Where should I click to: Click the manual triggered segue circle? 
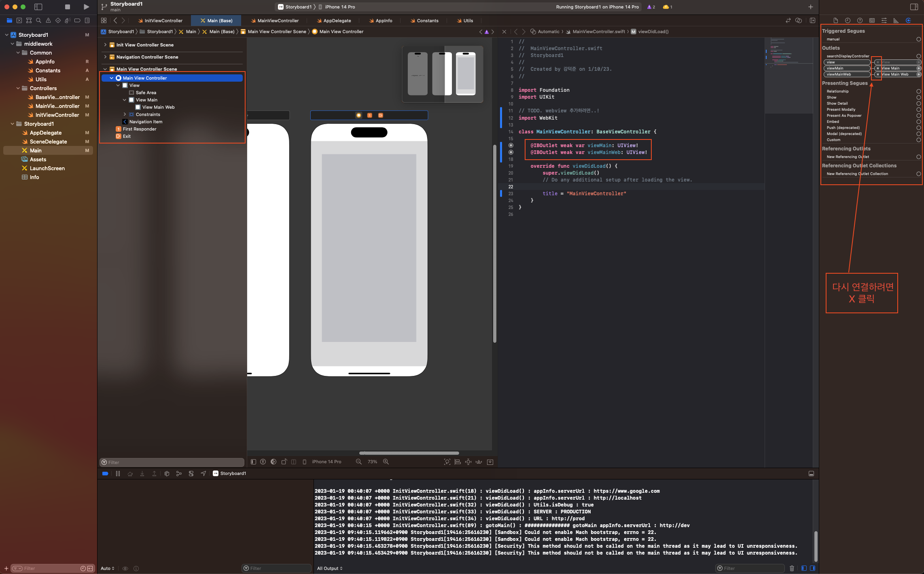pyautogui.click(x=918, y=39)
